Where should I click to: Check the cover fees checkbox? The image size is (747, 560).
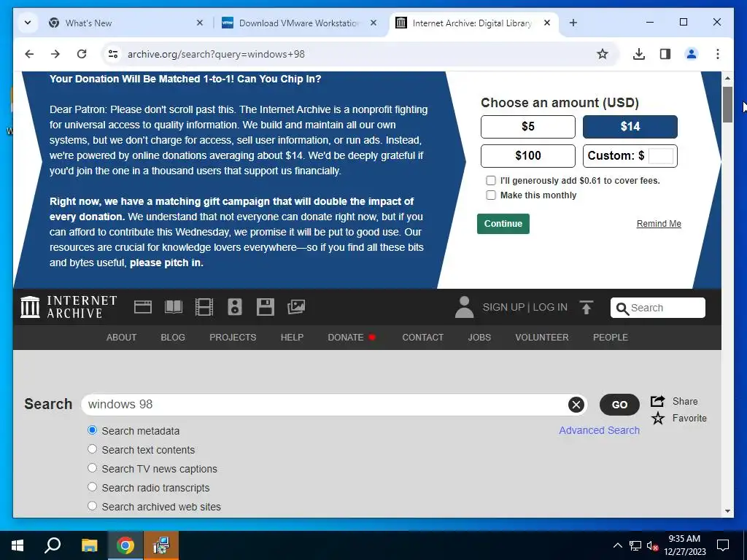(x=491, y=181)
